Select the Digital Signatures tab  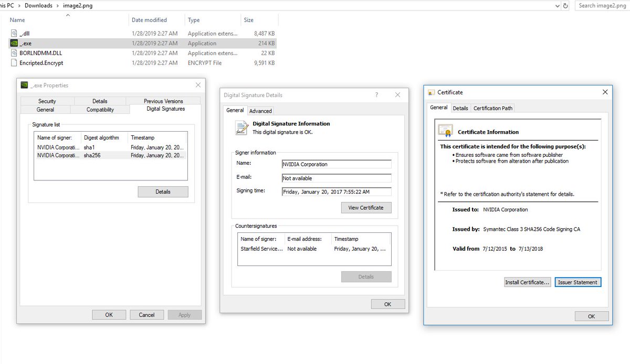[x=165, y=109]
